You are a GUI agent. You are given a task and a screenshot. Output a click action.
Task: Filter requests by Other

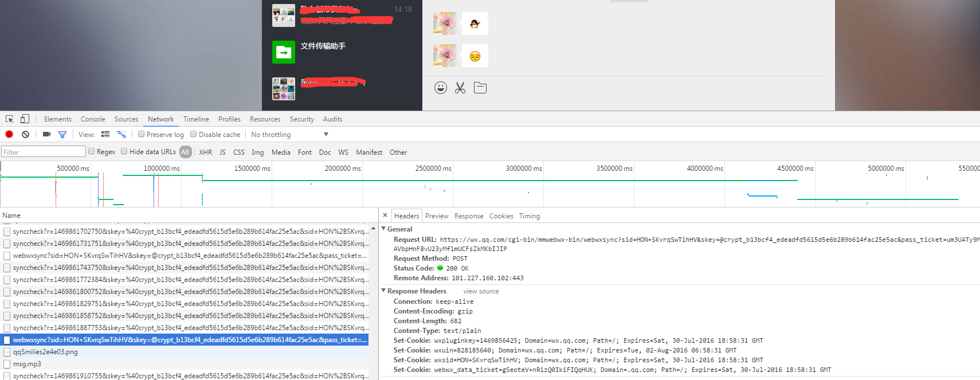[398, 152]
